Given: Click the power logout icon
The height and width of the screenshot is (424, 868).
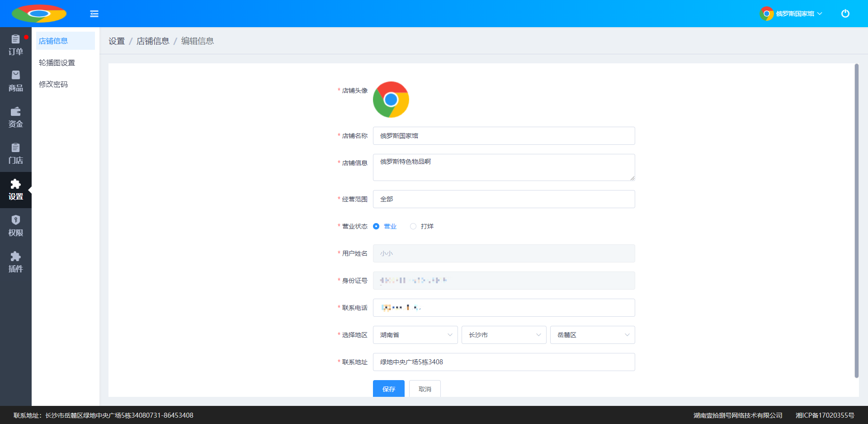Looking at the screenshot, I should (x=845, y=14).
